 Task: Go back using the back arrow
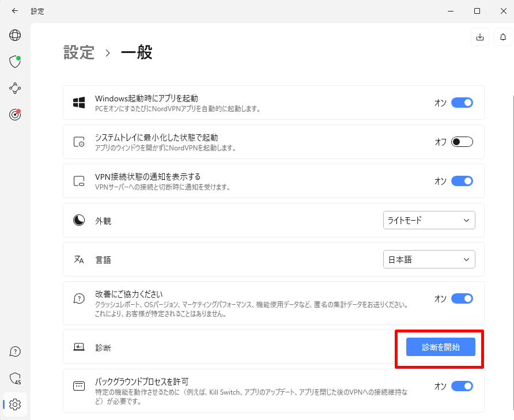[15, 11]
